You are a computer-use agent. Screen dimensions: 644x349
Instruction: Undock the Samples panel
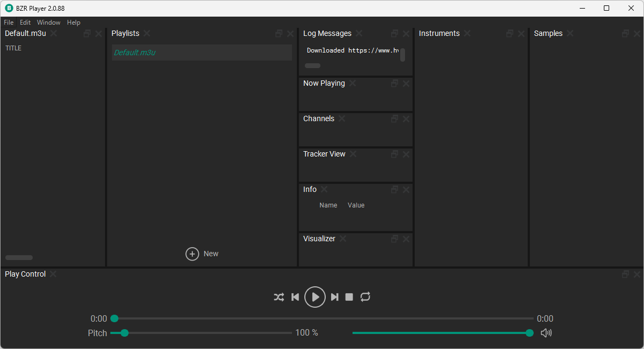(625, 34)
